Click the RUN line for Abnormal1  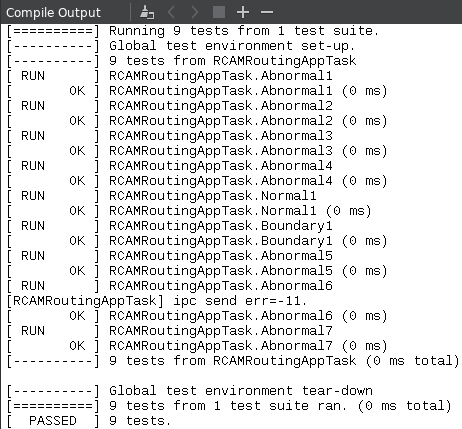click(x=170, y=76)
